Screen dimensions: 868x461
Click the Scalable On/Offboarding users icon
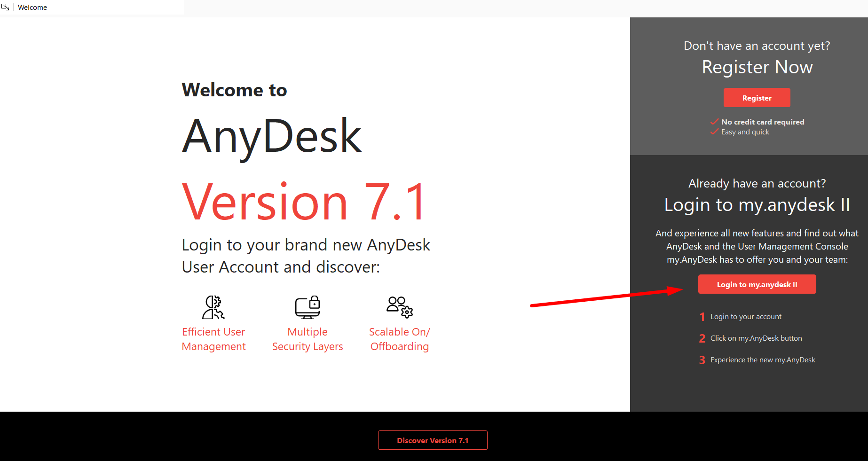click(400, 307)
